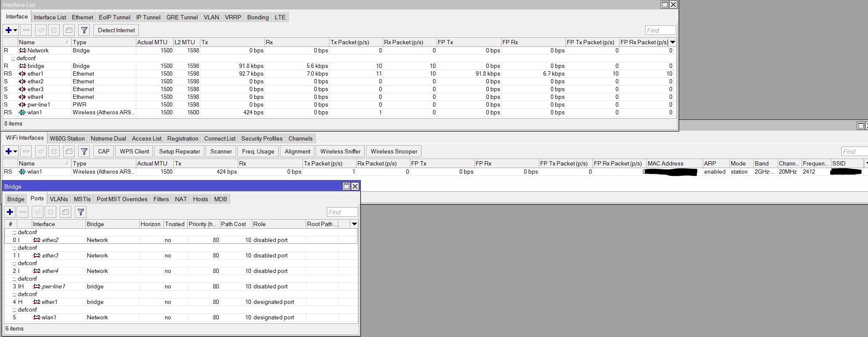868x337 pixels.
Task: Click the CAP button
Action: click(104, 151)
